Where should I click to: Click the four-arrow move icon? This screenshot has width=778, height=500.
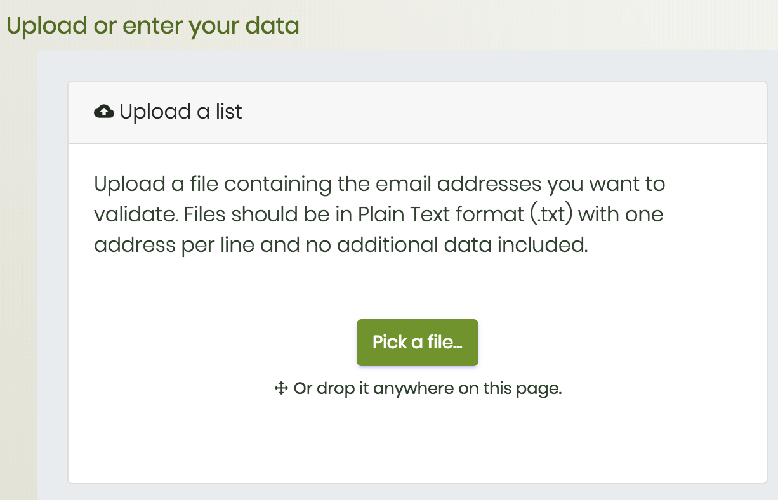(280, 389)
